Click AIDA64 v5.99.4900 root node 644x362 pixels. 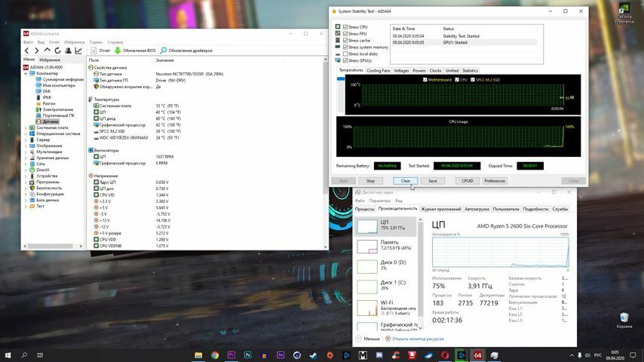43,67
